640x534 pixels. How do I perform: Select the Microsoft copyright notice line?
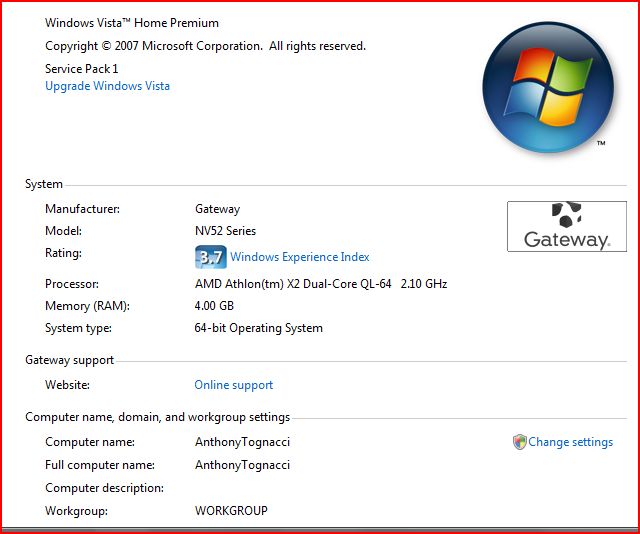point(205,46)
